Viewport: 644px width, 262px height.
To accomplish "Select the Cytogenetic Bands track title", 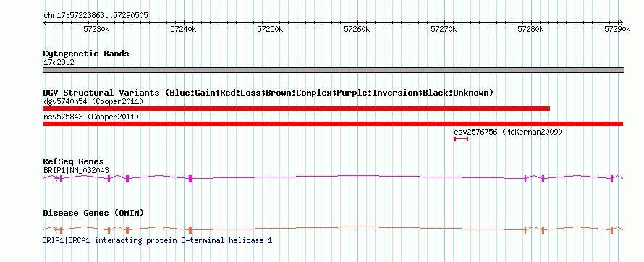I will (86, 54).
